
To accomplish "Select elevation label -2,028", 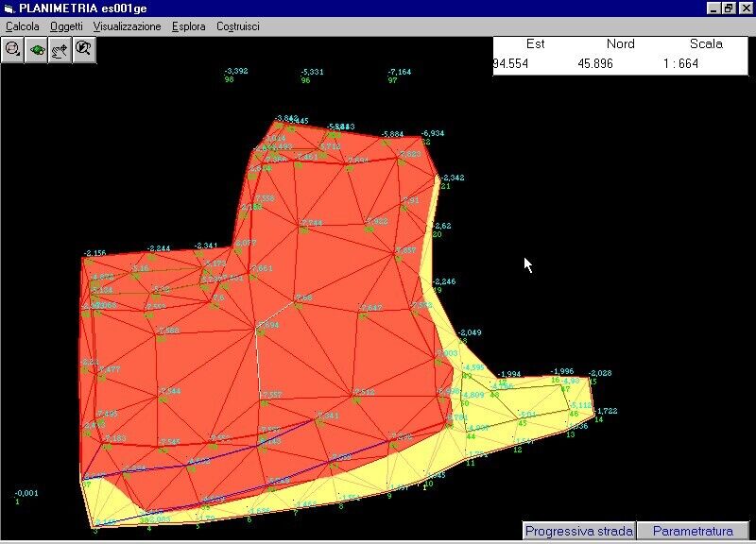I will point(600,373).
